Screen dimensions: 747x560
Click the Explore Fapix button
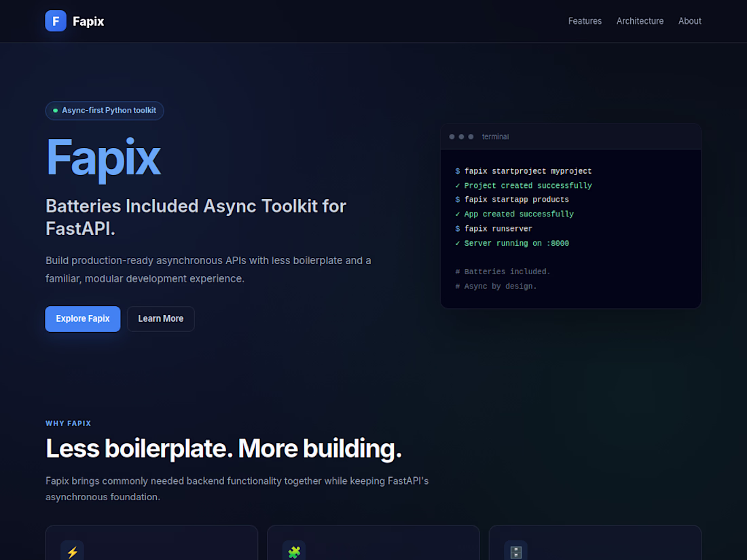pos(83,318)
